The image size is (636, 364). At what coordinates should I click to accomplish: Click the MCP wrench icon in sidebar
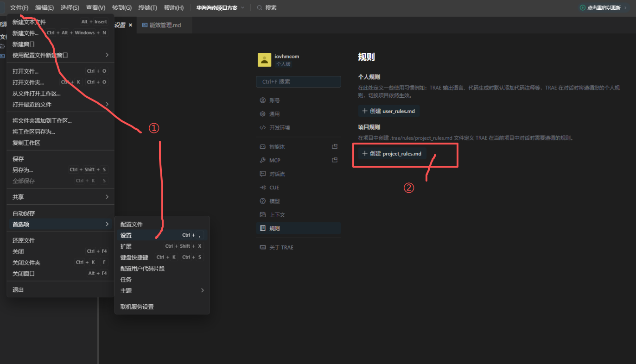(x=263, y=160)
